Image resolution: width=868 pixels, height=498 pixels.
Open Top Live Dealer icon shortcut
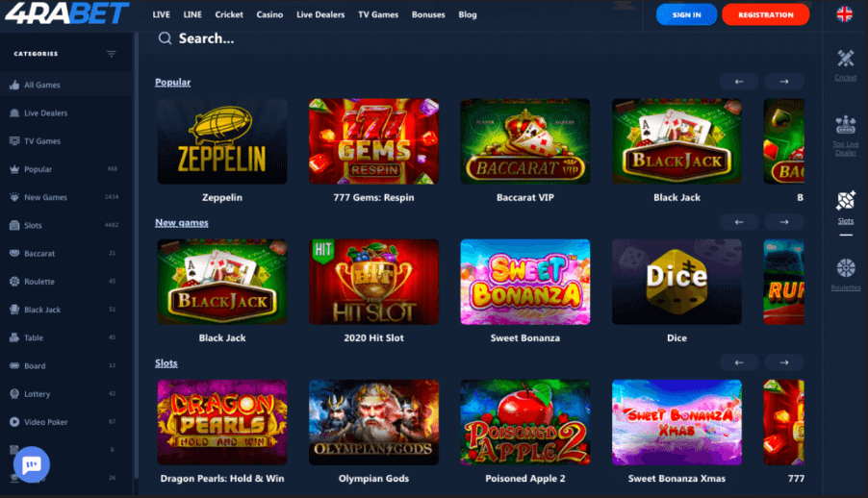pyautogui.click(x=845, y=125)
